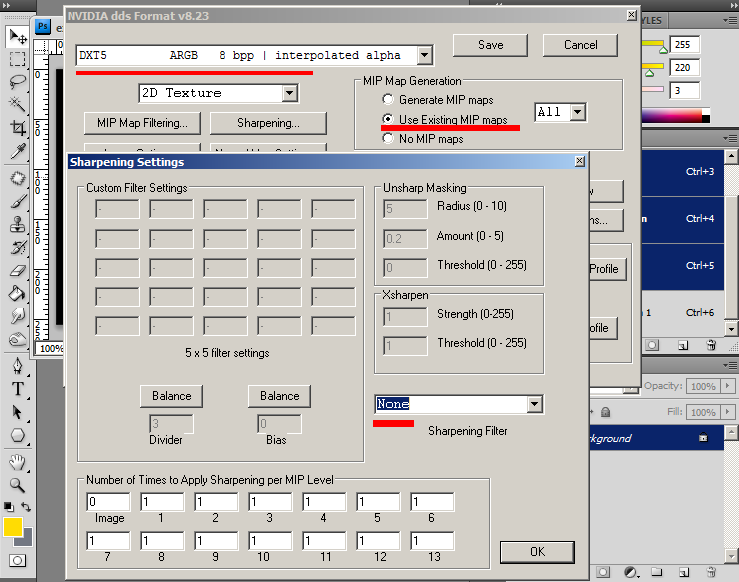Select the Shape tool
Image resolution: width=739 pixels, height=582 pixels.
(18, 435)
